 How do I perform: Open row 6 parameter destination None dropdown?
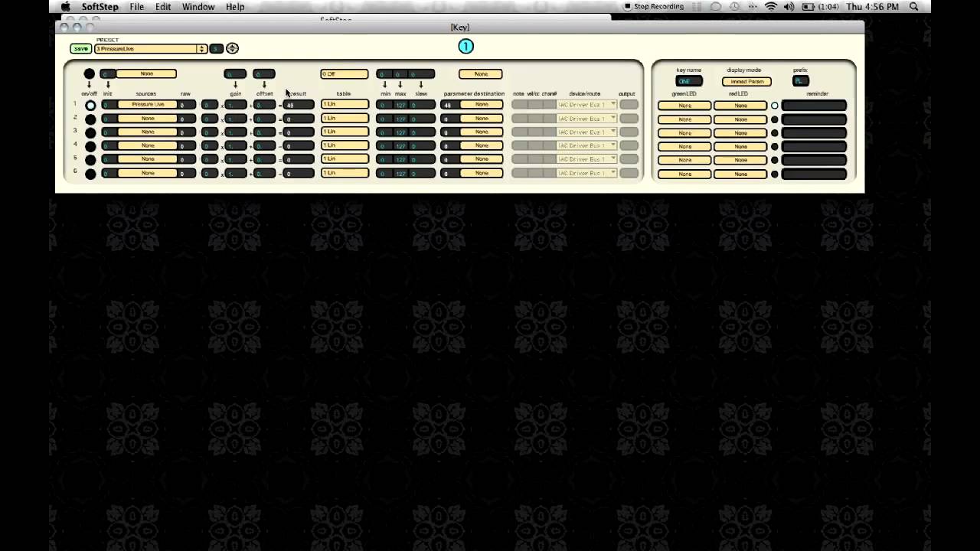[x=481, y=173]
